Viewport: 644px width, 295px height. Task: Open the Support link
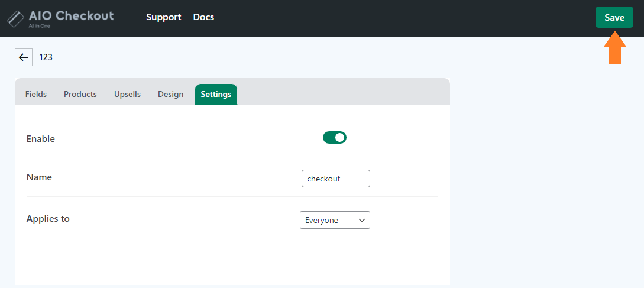pos(163,17)
